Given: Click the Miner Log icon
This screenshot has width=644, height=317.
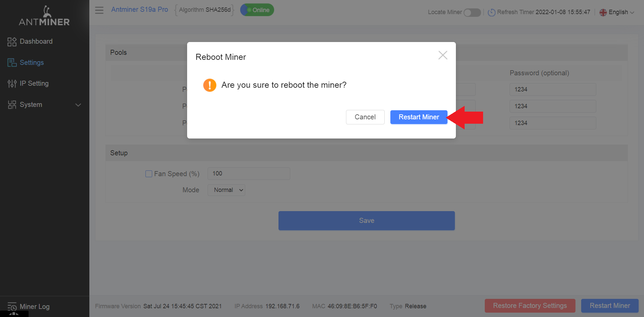Looking at the screenshot, I should (12, 307).
